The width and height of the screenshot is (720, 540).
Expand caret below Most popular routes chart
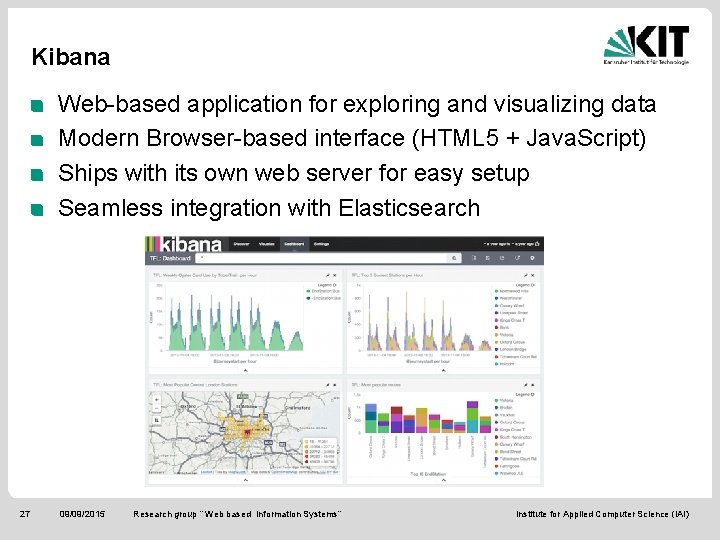tap(444, 480)
